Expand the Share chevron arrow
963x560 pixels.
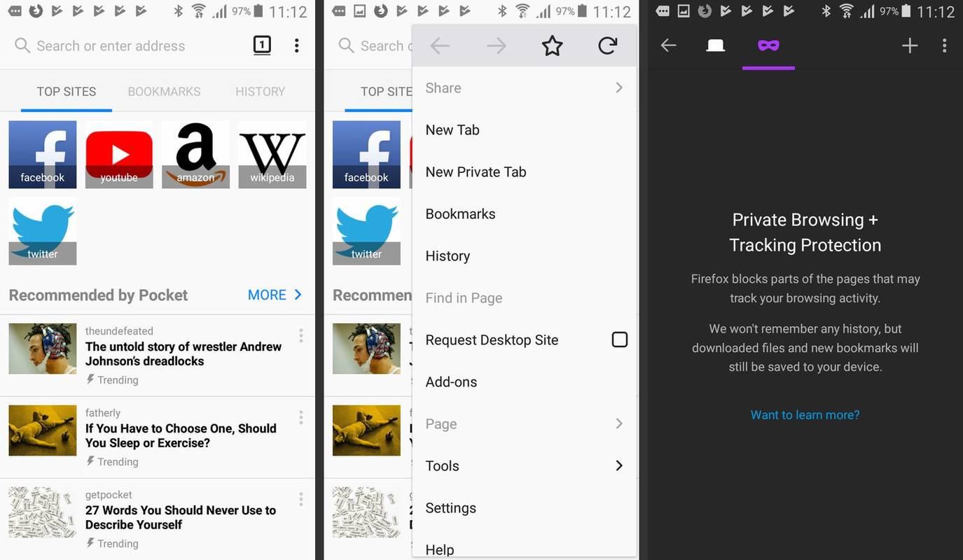[x=619, y=87]
